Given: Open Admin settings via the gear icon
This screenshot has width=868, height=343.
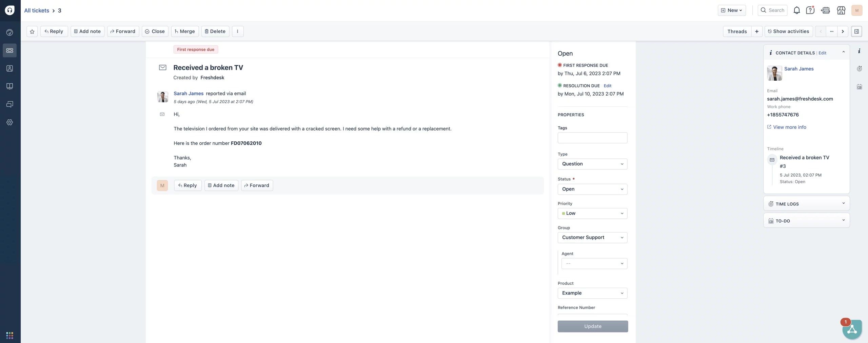Looking at the screenshot, I should pos(9,122).
